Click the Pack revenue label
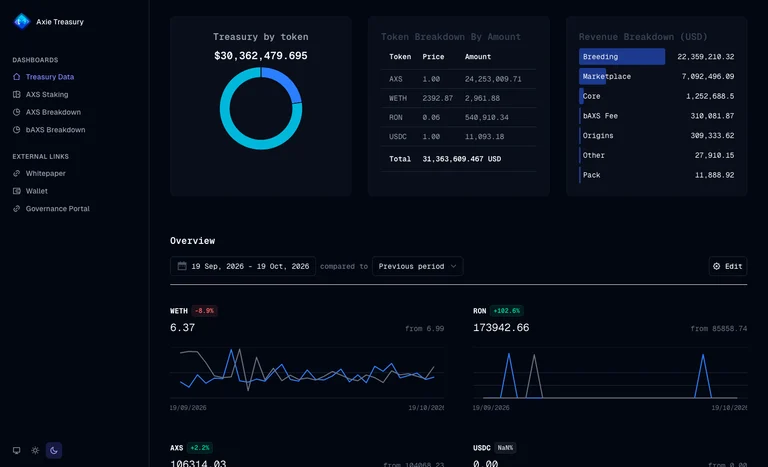This screenshot has height=467, width=768. (x=592, y=174)
